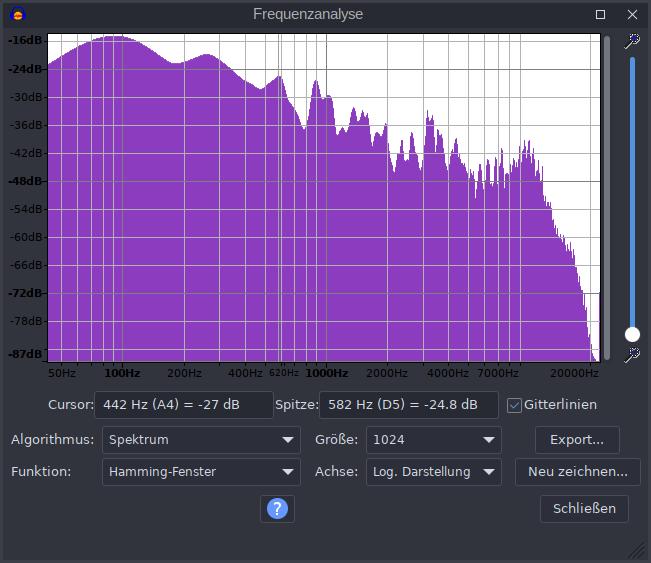Click the 2000Hz frequency axis label
Viewport: 651px width, 563px height.
click(387, 373)
